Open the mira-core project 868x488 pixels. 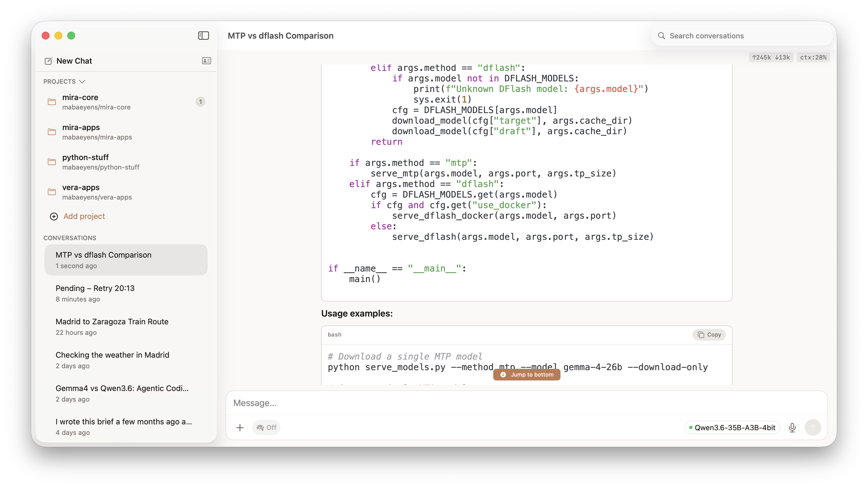point(126,102)
